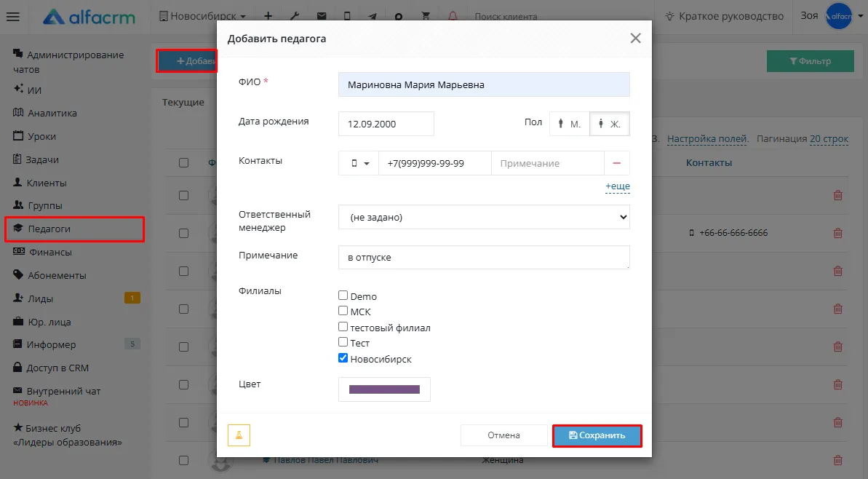Select male gender М.
This screenshot has height=479, width=868.
click(x=570, y=124)
